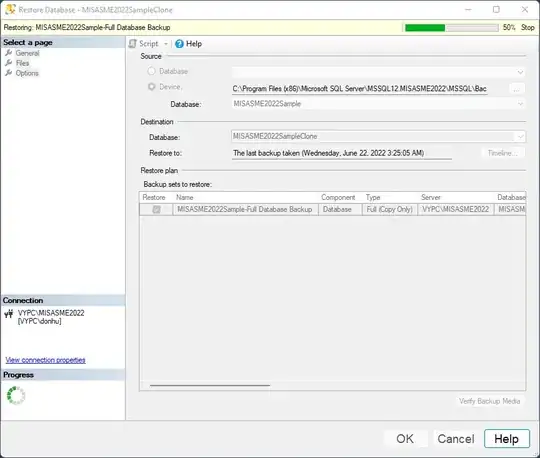Click the Timeline button
This screenshot has width=540, height=458.
(502, 153)
